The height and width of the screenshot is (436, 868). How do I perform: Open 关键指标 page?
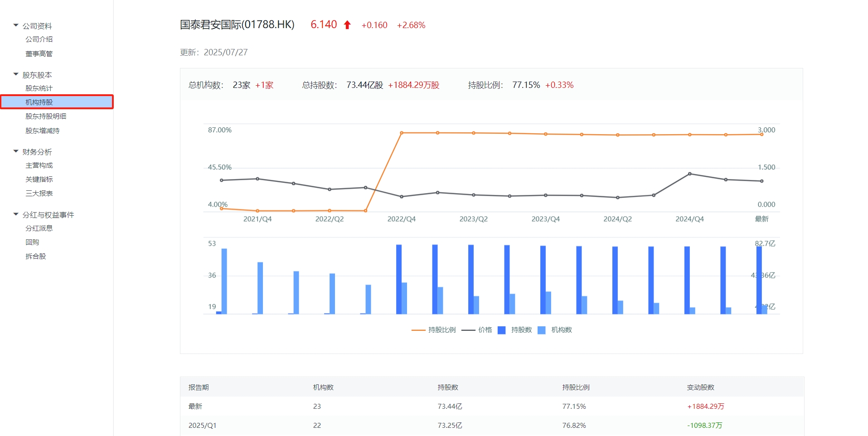coord(39,179)
